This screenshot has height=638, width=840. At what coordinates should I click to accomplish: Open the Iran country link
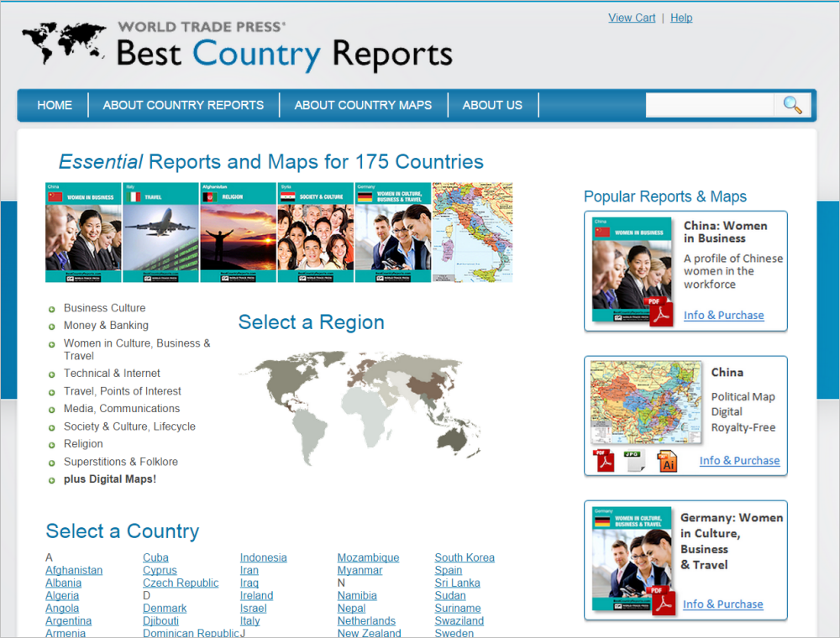[249, 571]
